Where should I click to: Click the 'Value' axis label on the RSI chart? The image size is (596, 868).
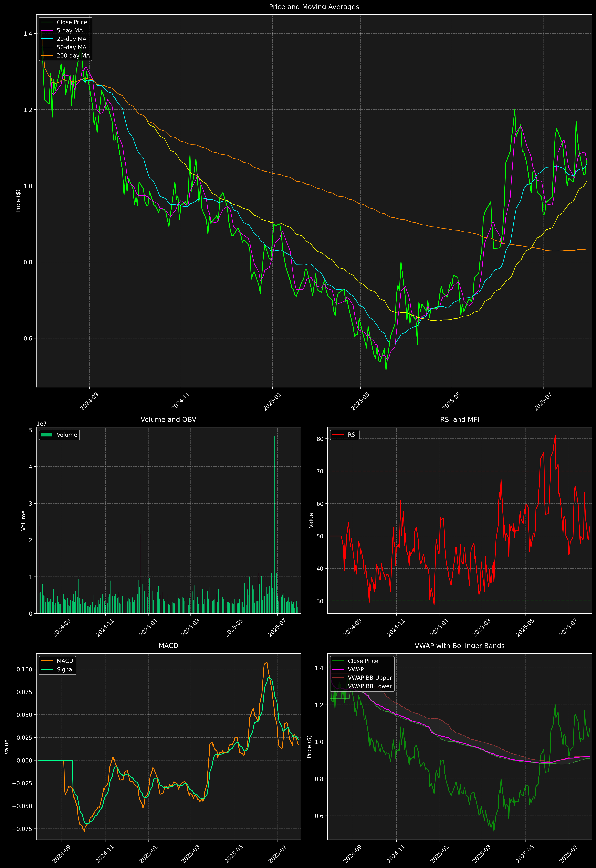(x=311, y=521)
